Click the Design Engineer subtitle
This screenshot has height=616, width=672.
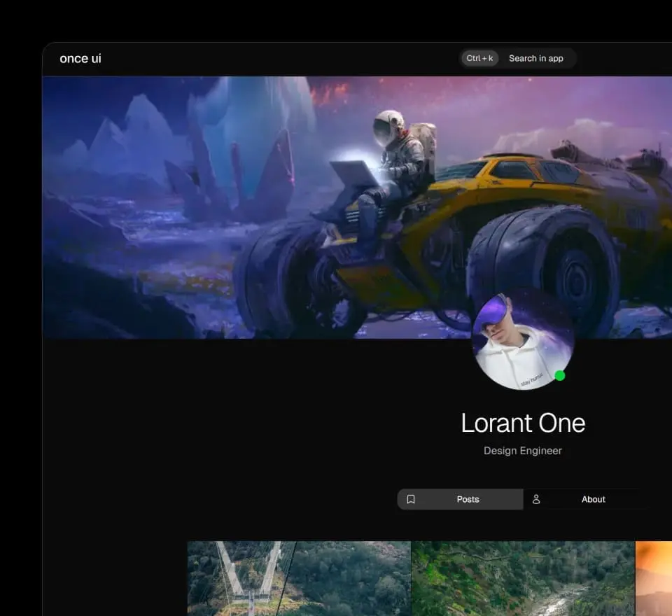coord(523,451)
